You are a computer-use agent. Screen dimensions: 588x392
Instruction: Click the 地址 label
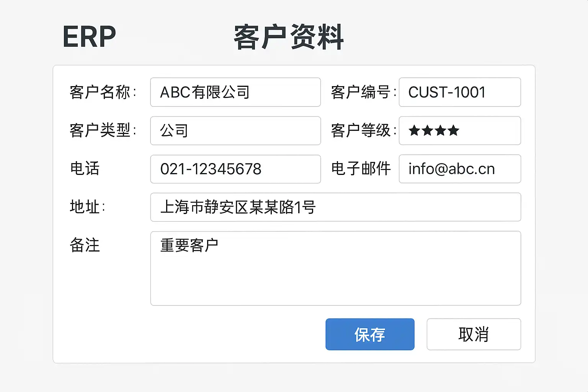point(85,207)
